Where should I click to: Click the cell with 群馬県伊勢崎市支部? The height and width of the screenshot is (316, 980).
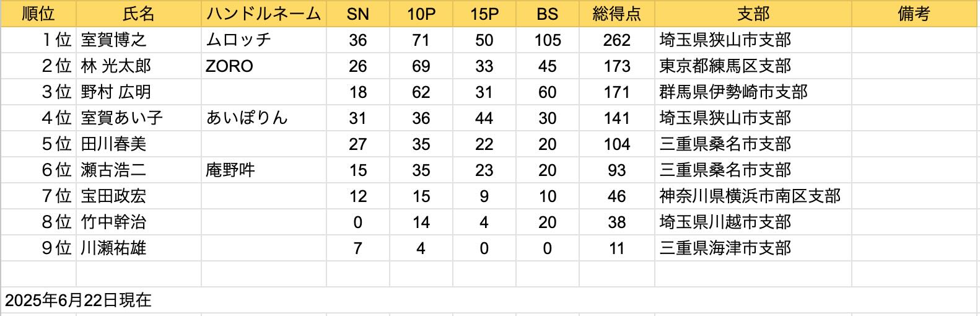[753, 92]
